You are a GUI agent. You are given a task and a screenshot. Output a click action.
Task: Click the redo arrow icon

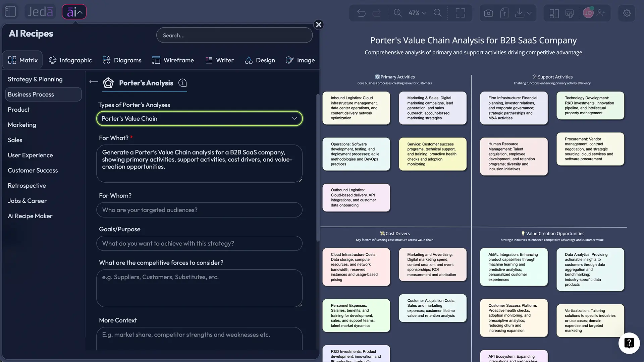[377, 13]
